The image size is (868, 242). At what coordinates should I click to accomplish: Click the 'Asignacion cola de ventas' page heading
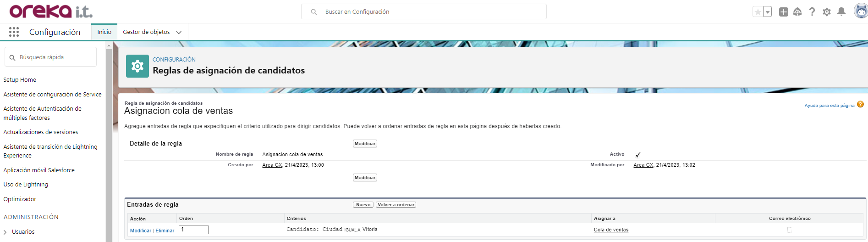coord(178,111)
